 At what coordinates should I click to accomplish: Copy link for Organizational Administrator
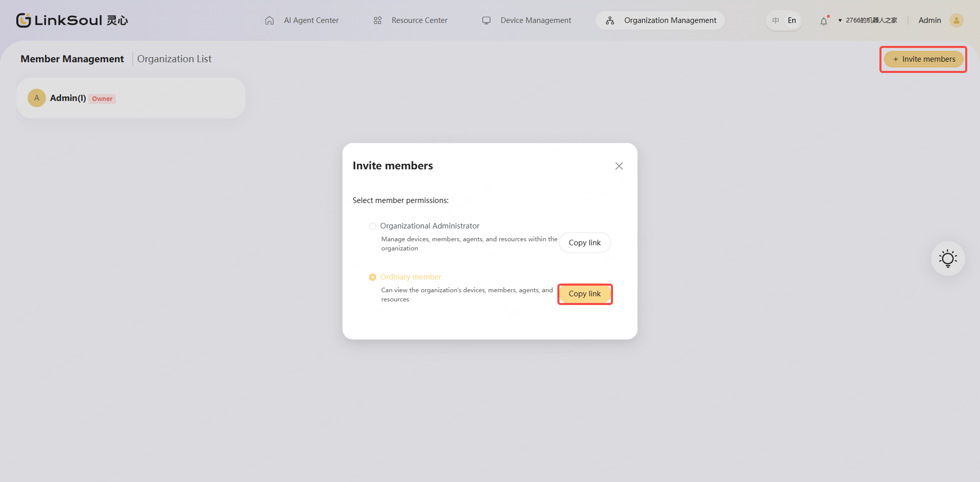point(584,243)
